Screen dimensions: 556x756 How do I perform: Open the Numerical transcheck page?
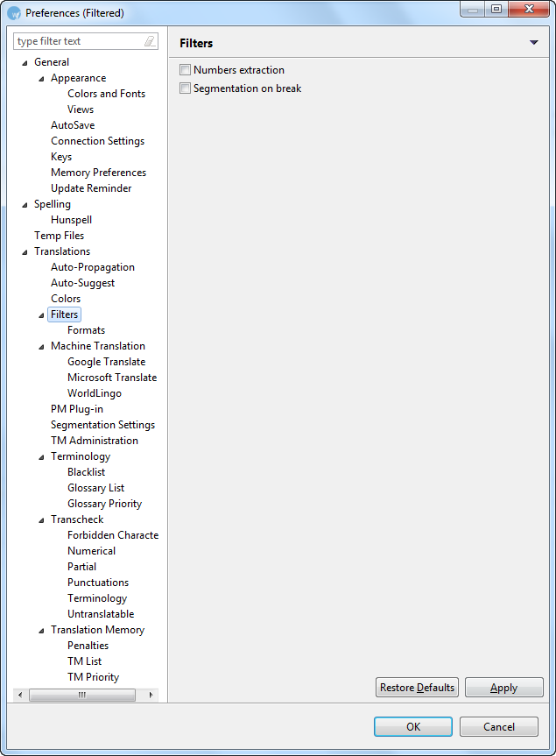coord(92,551)
